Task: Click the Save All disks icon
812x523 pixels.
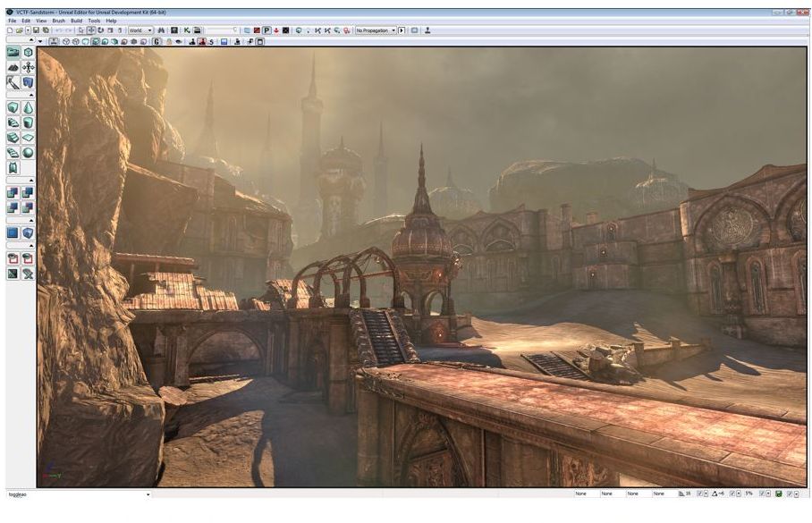Action: [46, 30]
